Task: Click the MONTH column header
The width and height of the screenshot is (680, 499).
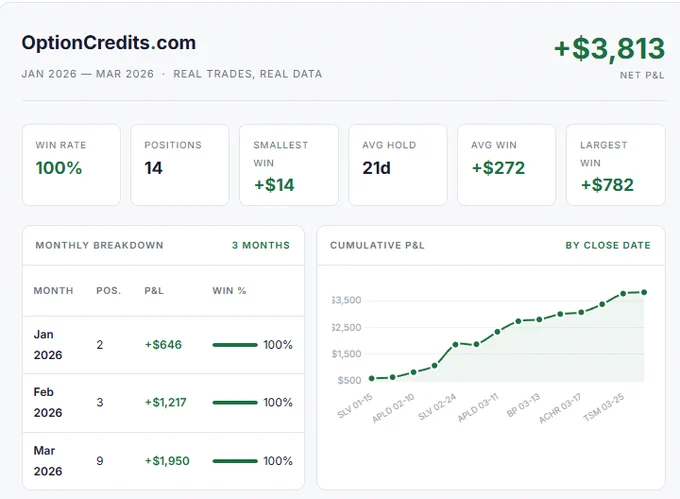Action: (x=53, y=290)
